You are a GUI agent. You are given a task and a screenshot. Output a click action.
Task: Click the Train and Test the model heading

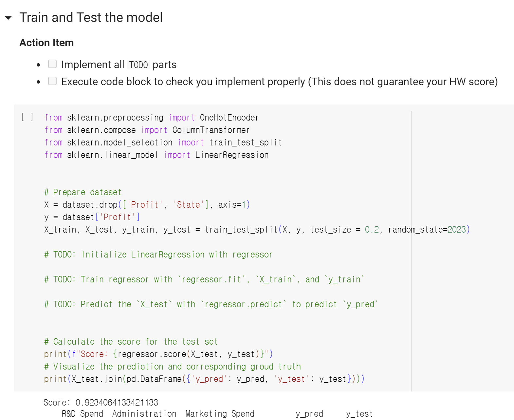[x=91, y=17]
